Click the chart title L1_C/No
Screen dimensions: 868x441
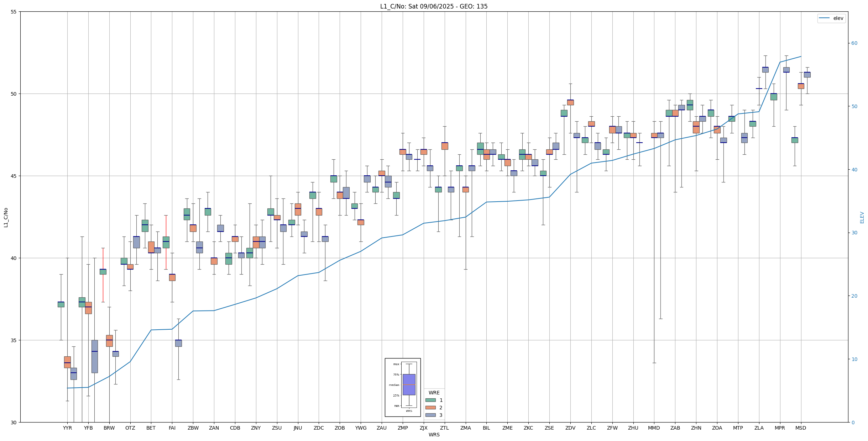tap(434, 6)
